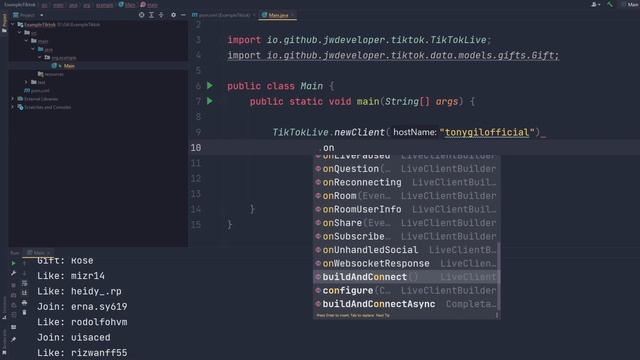This screenshot has width=640, height=360.
Task: Collapse the src folder
Action: (x=20, y=33)
